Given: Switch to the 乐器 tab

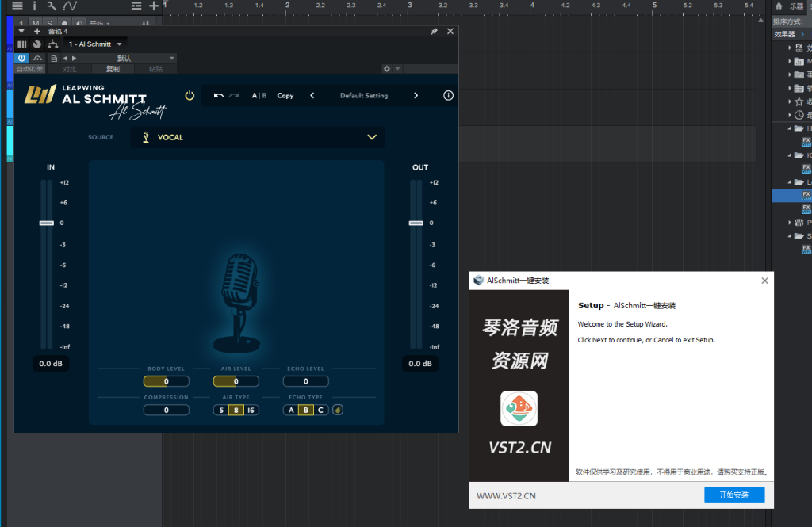Looking at the screenshot, I should click(x=796, y=6).
